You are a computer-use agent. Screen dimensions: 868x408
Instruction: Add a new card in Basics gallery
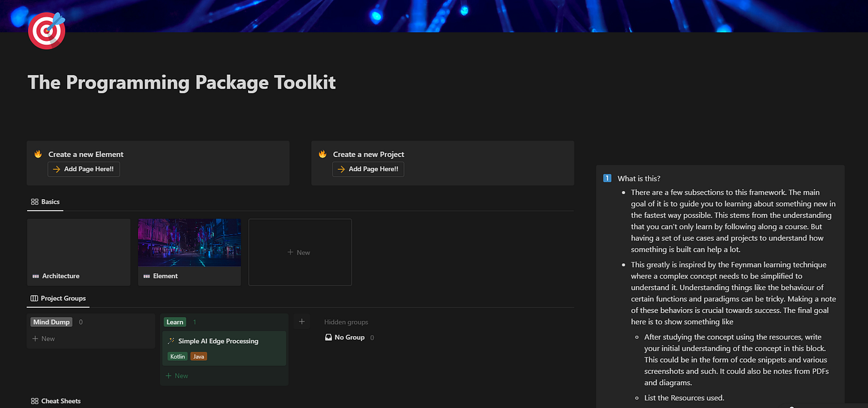click(x=300, y=252)
